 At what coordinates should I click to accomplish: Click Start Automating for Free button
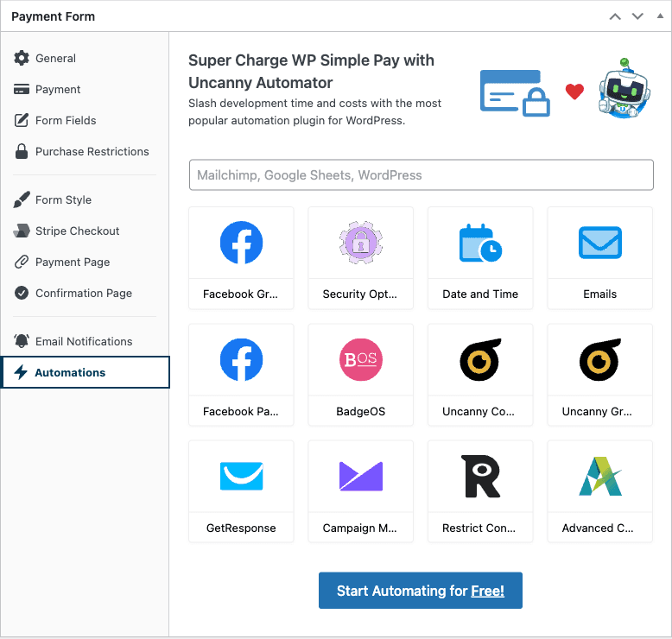(x=421, y=591)
